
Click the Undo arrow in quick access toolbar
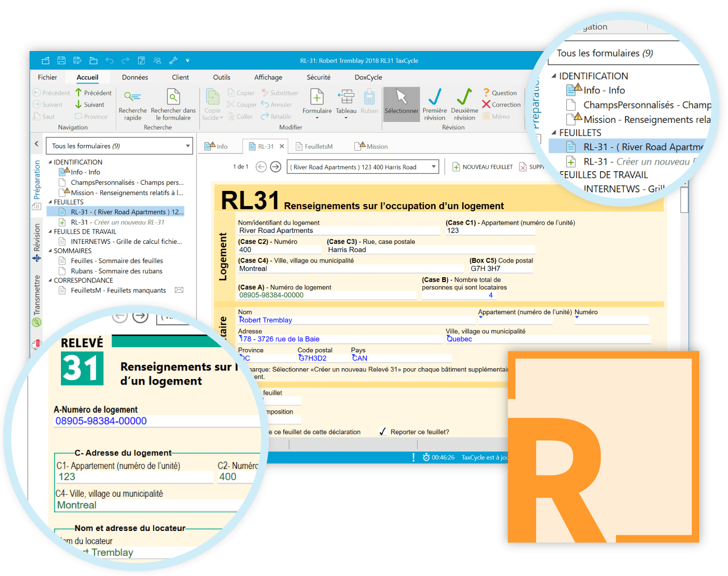coord(110,61)
